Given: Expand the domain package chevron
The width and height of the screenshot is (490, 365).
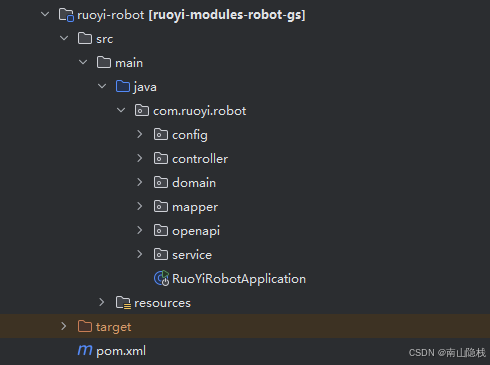Looking at the screenshot, I should (x=140, y=182).
